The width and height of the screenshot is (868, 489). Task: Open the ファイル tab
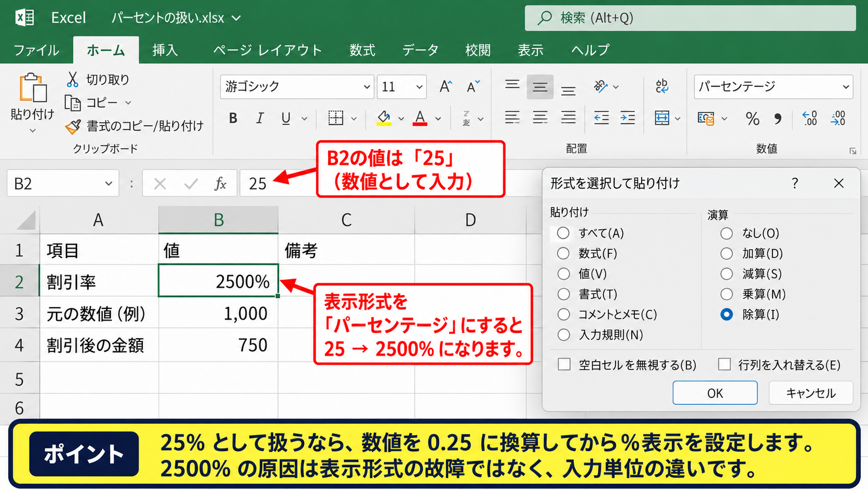36,50
